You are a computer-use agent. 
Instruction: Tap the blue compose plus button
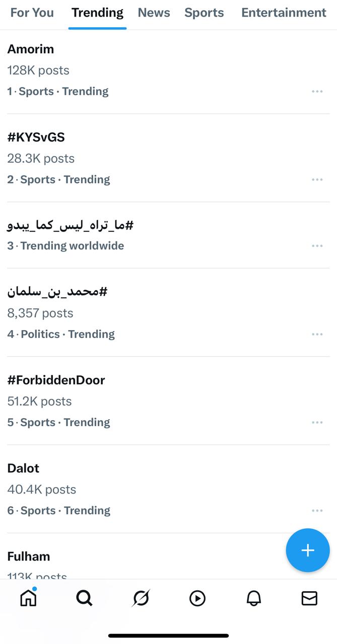click(x=308, y=550)
